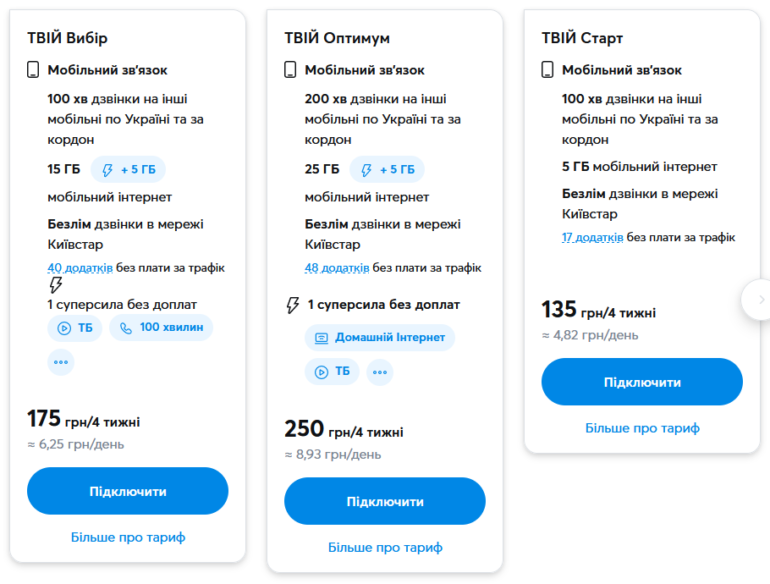Click phone icon in ТВІЙ Оптимум card
770x584 pixels.
click(x=290, y=70)
